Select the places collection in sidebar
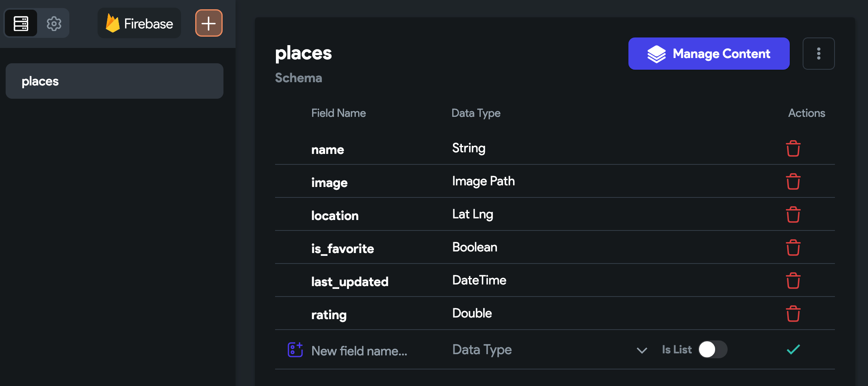 click(115, 81)
